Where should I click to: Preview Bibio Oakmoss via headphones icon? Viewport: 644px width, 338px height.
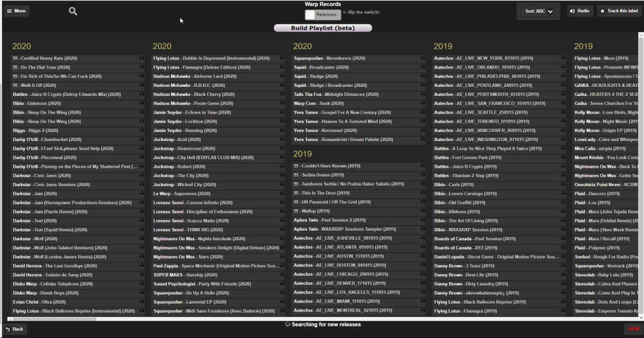(x=142, y=103)
